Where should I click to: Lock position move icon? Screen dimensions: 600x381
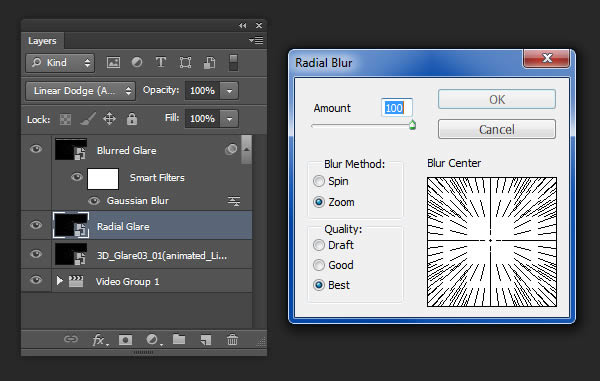click(109, 119)
